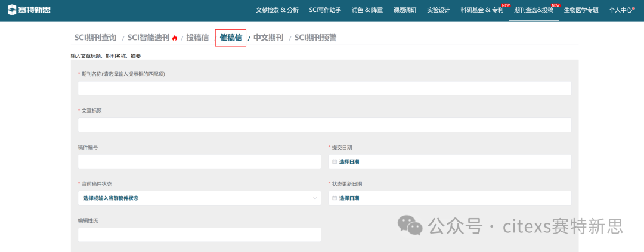The height and width of the screenshot is (252, 644).
Task: Open 润色 & 降重 menu
Action: click(367, 10)
